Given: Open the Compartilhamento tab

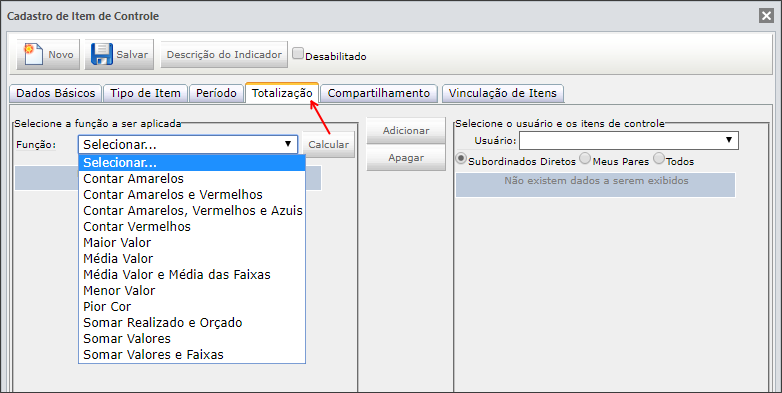Looking at the screenshot, I should point(379,93).
